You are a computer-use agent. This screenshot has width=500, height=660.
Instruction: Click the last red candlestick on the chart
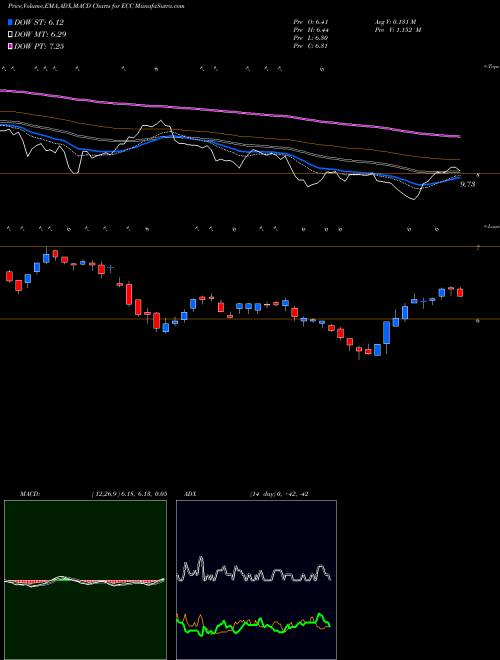[x=460, y=293]
